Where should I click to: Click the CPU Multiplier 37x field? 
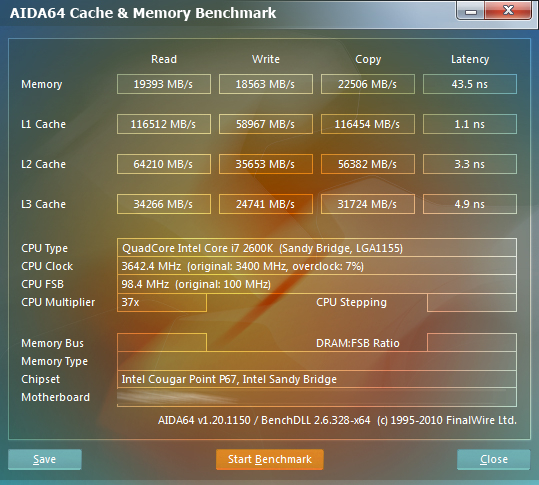(162, 302)
